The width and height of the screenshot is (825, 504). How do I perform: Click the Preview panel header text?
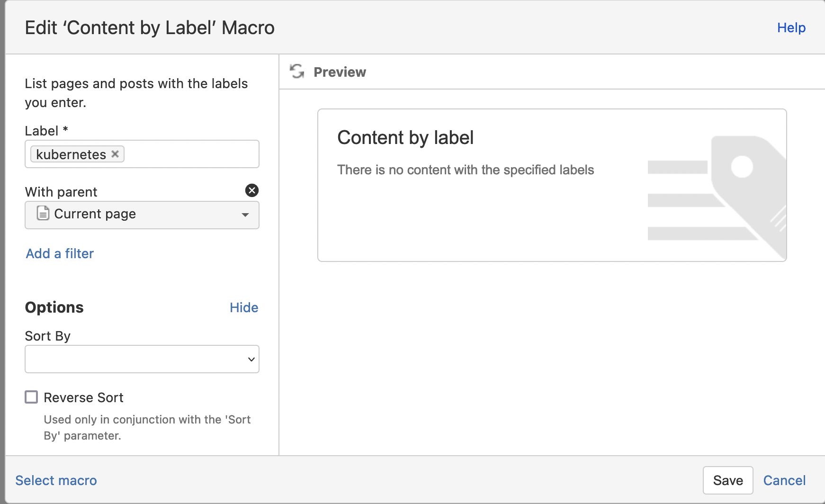click(340, 72)
